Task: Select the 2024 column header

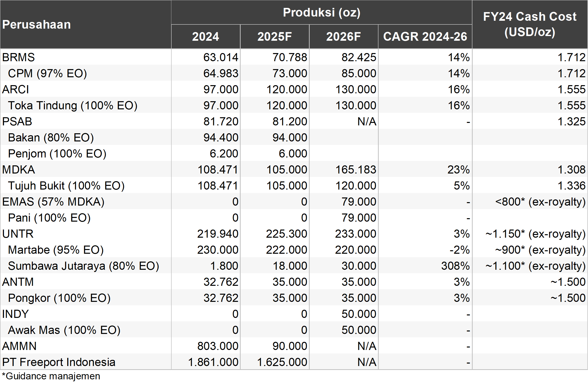Action: pos(206,37)
